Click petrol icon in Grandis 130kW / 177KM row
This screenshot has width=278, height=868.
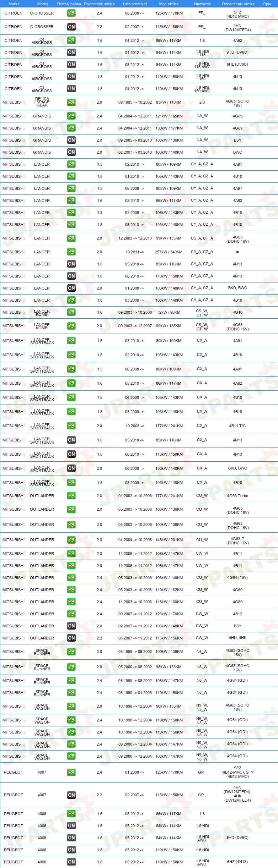71,128
